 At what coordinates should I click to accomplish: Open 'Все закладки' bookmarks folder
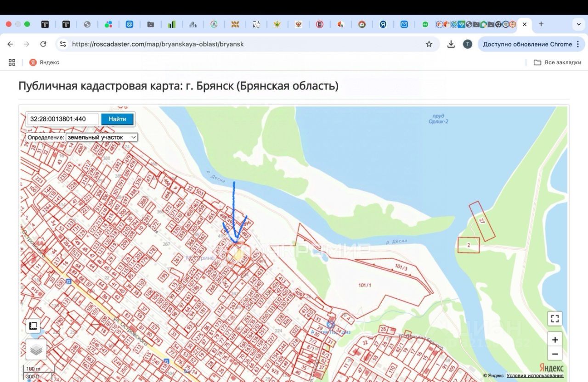coord(557,62)
